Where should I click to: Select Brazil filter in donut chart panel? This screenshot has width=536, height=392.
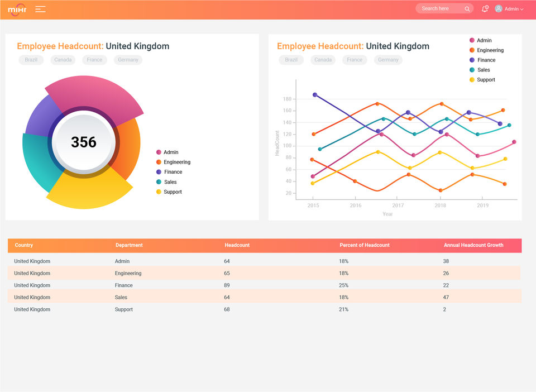tap(31, 60)
